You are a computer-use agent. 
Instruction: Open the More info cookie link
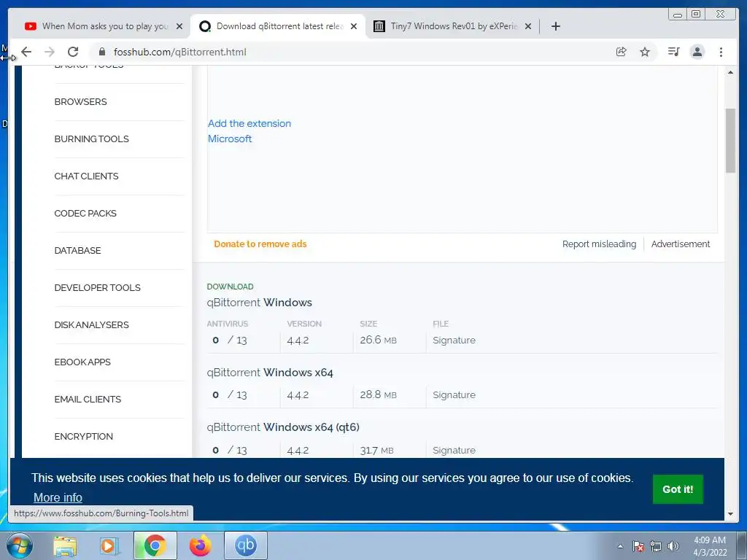[58, 497]
